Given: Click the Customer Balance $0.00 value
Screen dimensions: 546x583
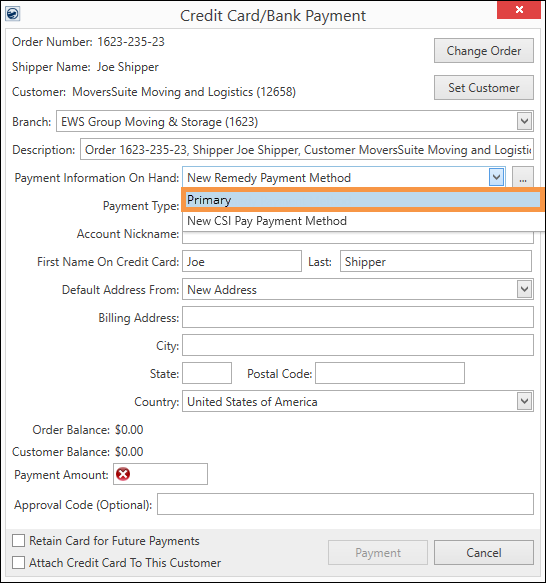Looking at the screenshot, I should click(x=129, y=452).
